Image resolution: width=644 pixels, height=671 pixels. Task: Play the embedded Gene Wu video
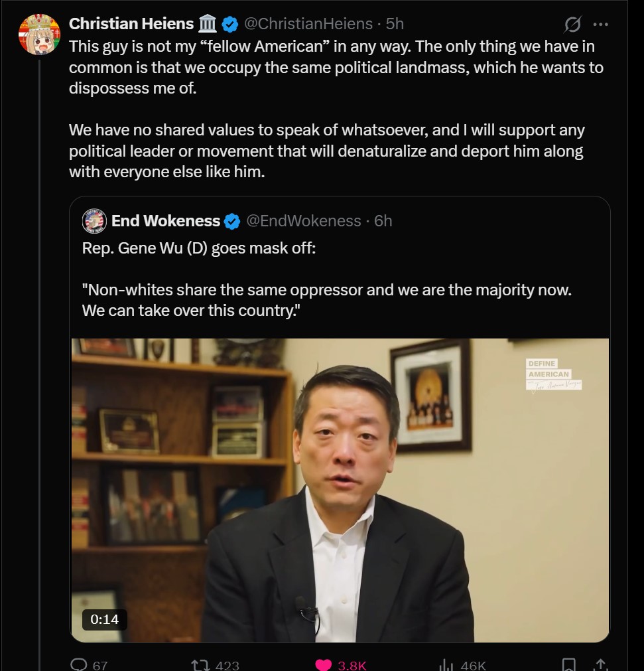click(x=340, y=490)
